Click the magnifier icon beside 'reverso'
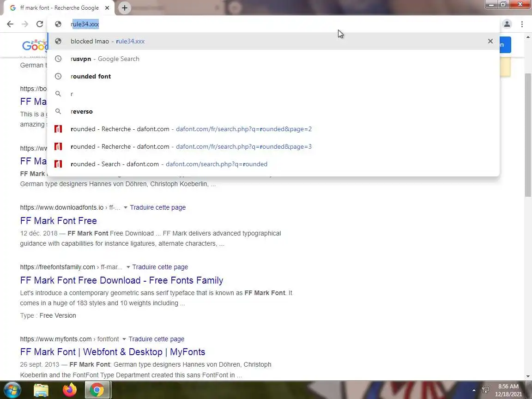This screenshot has width=532, height=399. tap(58, 111)
